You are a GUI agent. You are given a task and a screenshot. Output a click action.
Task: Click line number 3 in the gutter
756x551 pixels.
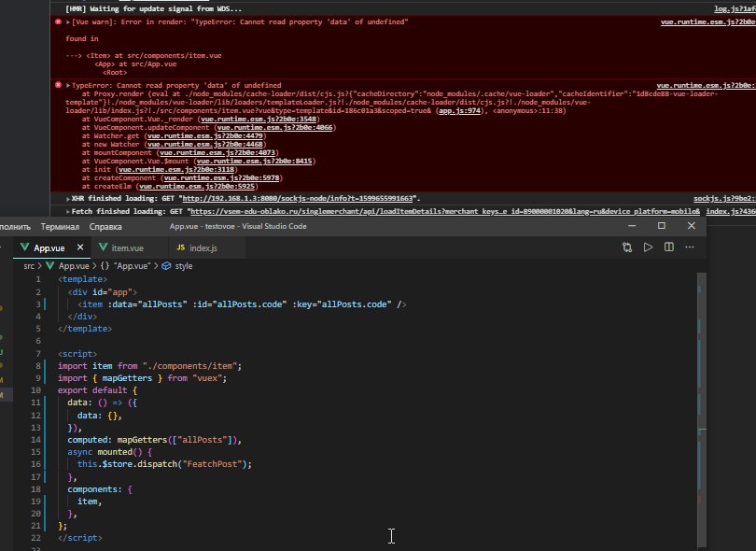[38, 304]
